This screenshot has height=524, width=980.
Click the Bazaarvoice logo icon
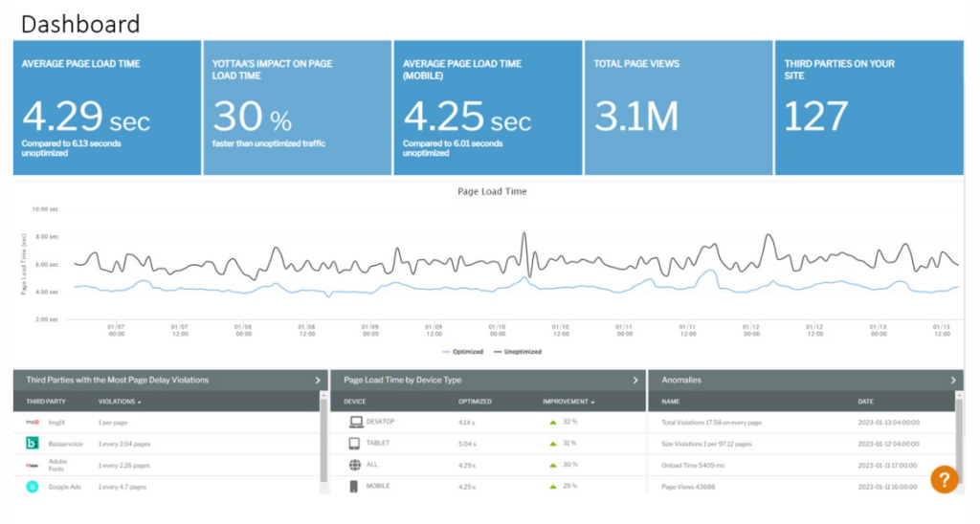[x=32, y=444]
